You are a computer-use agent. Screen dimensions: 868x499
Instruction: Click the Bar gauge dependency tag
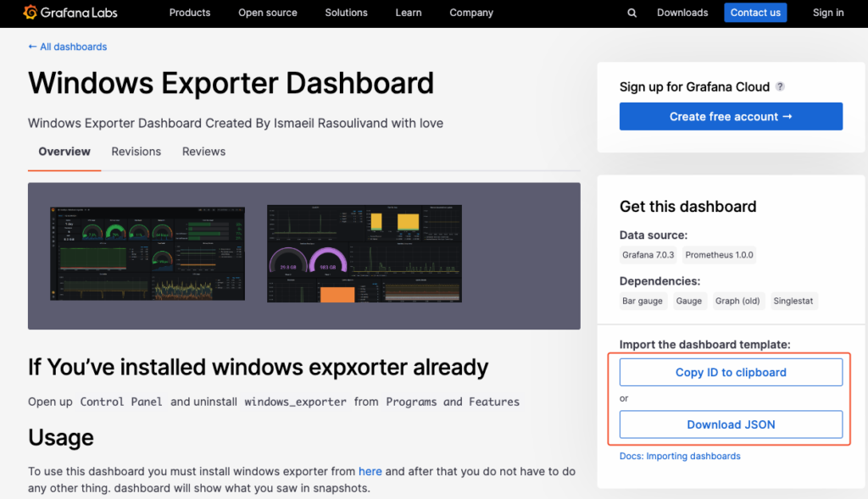tap(643, 301)
